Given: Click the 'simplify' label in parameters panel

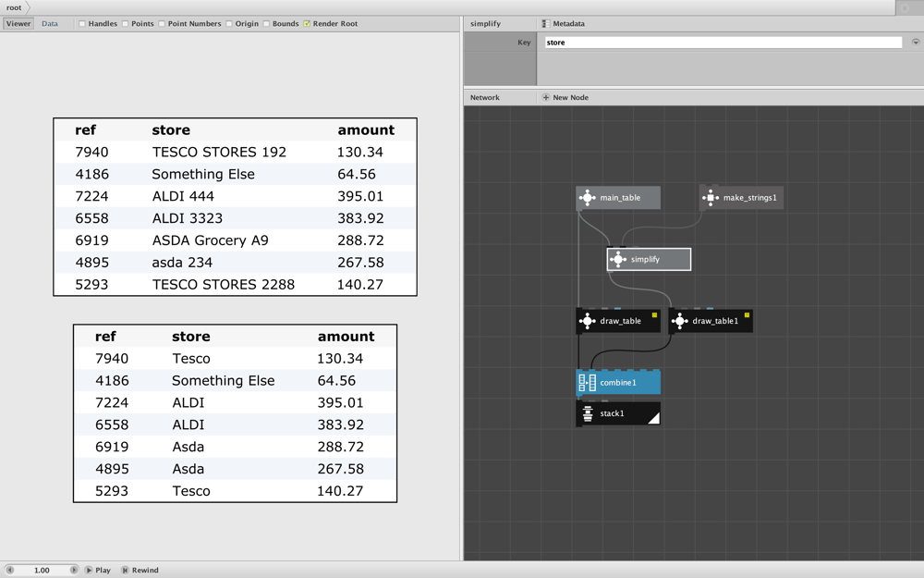Looking at the screenshot, I should click(x=486, y=24).
